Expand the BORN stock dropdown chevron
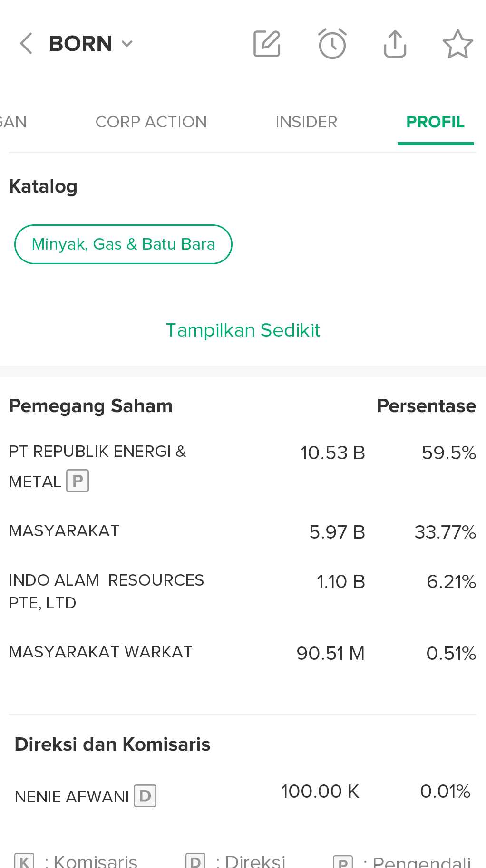Viewport: 486px width, 868px height. (x=127, y=44)
